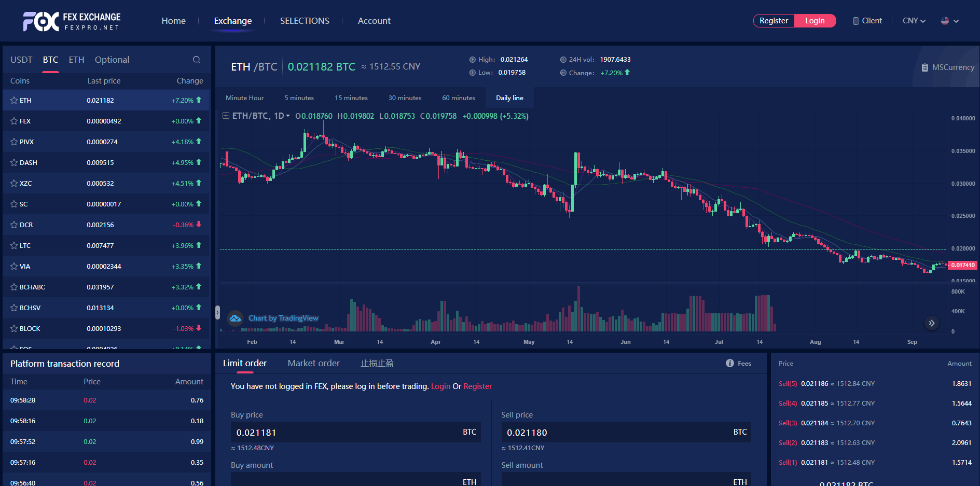
Task: Open the CNY currency dropdown
Action: 914,21
